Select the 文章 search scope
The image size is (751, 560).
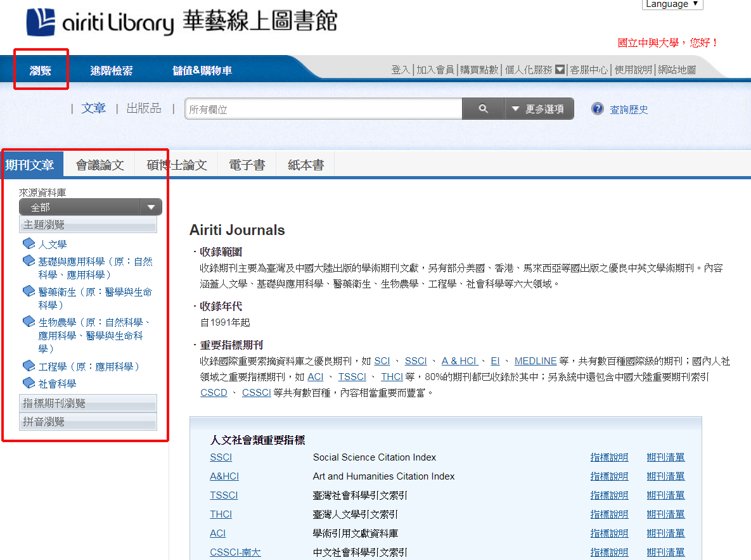click(93, 108)
